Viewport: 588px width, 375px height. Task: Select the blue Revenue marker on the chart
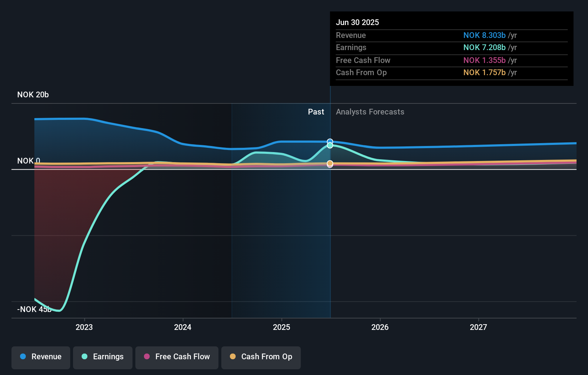pyautogui.click(x=329, y=141)
